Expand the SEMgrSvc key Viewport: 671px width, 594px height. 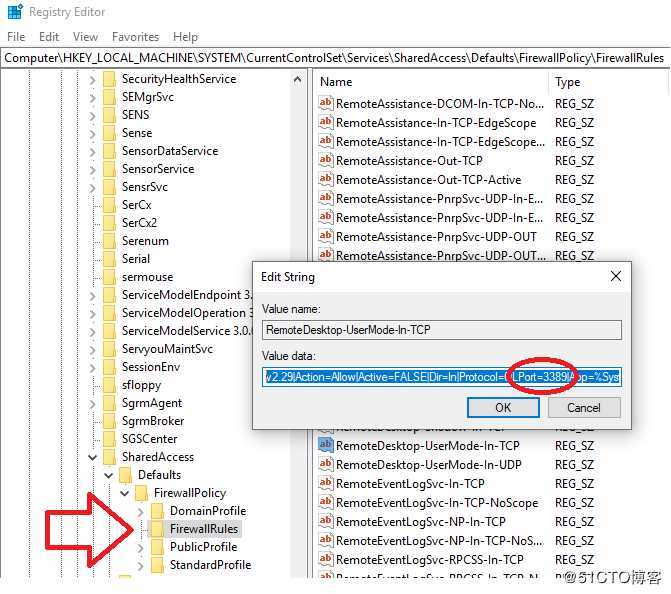click(x=92, y=97)
